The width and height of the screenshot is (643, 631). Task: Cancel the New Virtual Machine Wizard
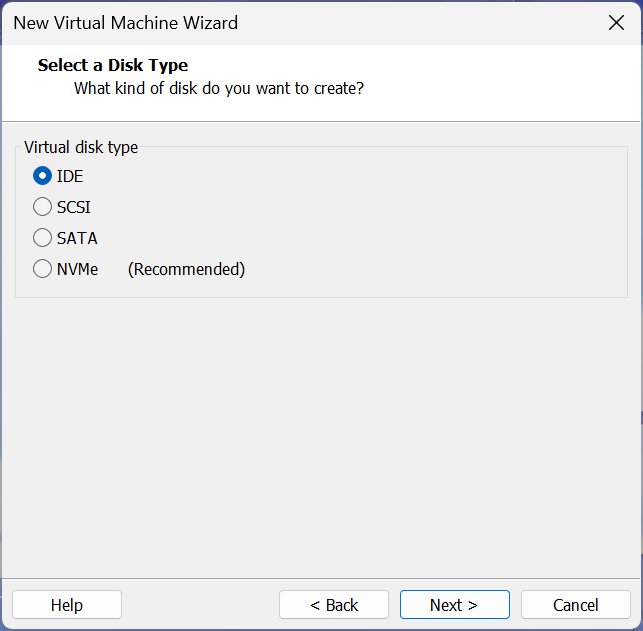576,605
